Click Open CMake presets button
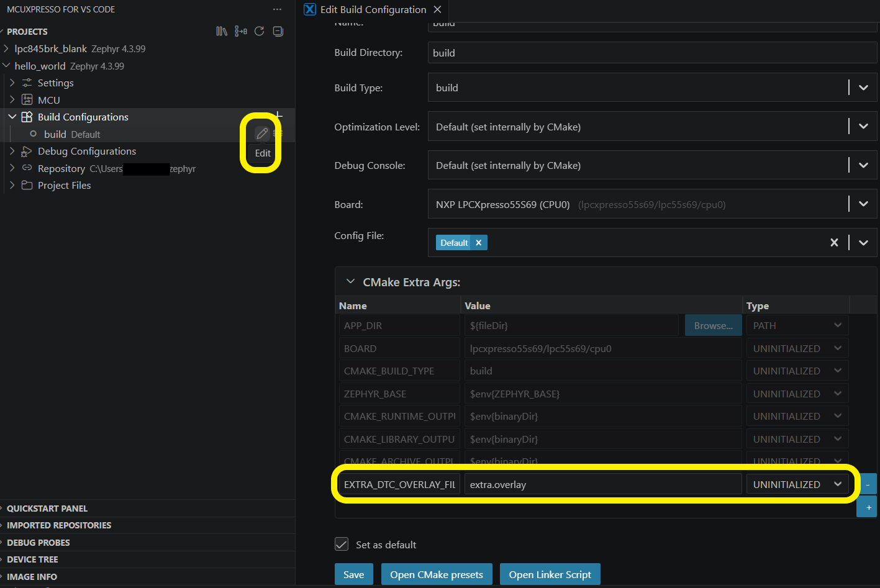 [437, 574]
